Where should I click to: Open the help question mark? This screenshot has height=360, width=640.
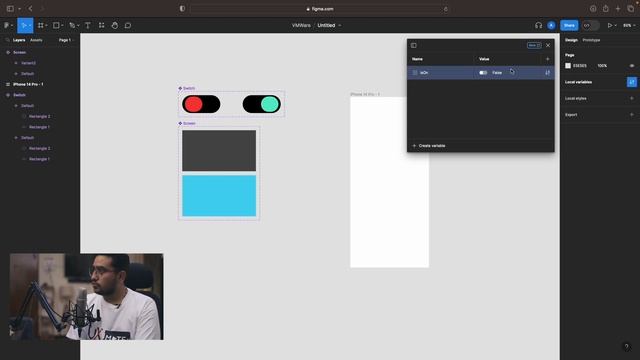click(x=627, y=347)
